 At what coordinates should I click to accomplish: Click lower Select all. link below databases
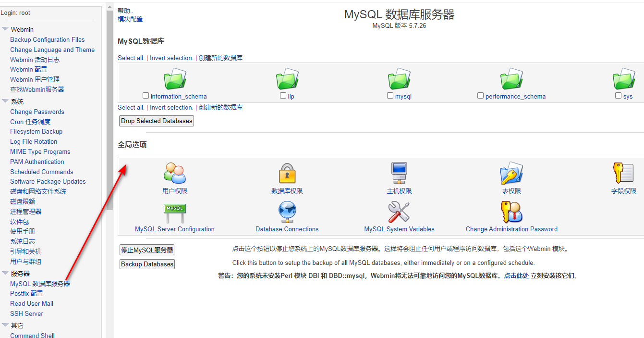click(131, 107)
